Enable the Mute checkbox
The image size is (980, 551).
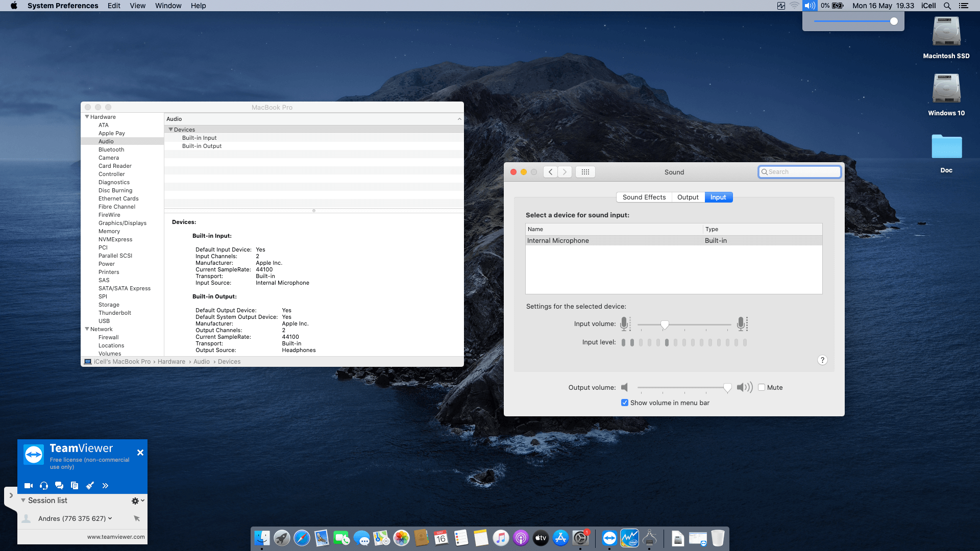click(762, 387)
